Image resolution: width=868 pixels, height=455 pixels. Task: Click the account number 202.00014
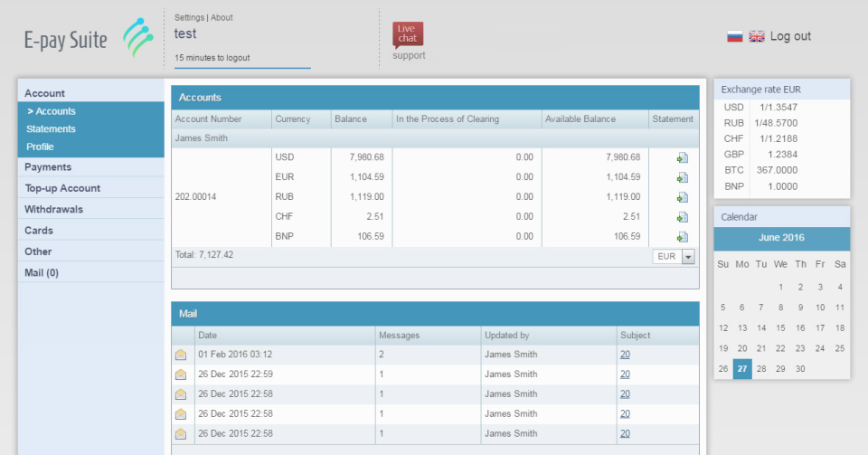tap(195, 197)
